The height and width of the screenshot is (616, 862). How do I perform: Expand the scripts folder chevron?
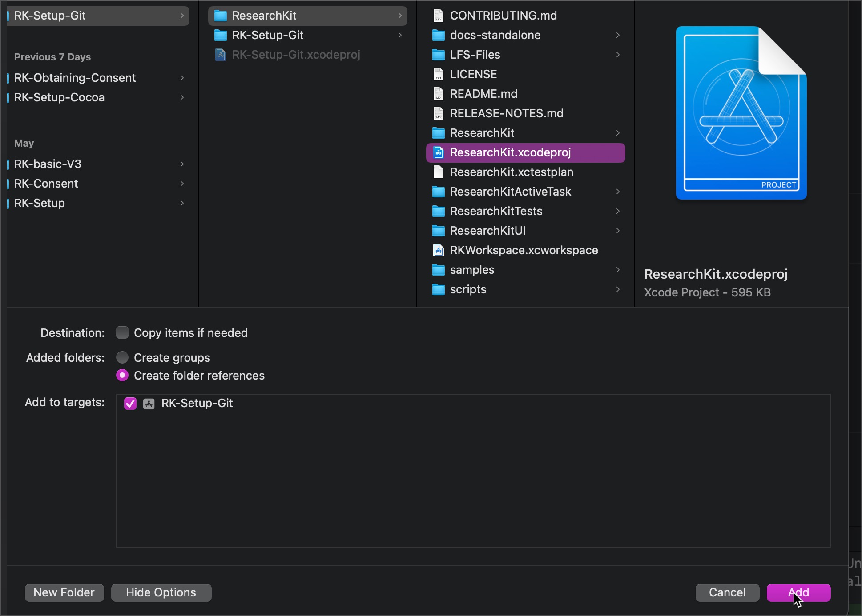(x=618, y=289)
